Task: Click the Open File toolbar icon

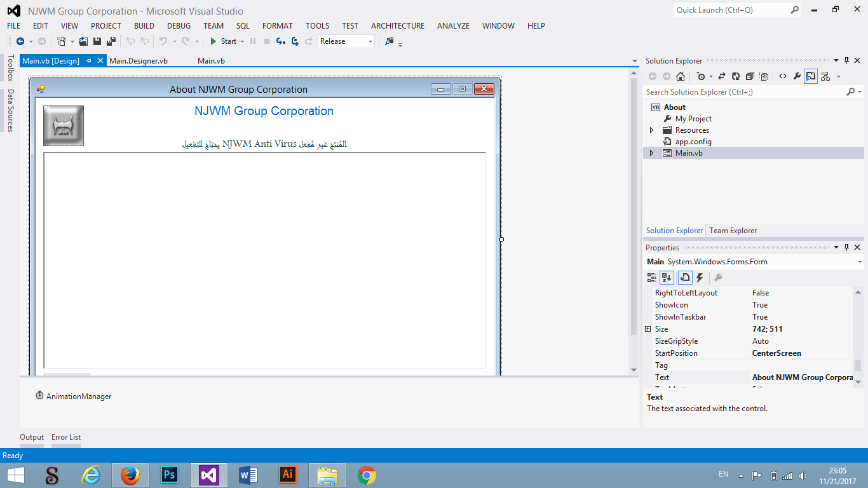Action: tap(83, 41)
